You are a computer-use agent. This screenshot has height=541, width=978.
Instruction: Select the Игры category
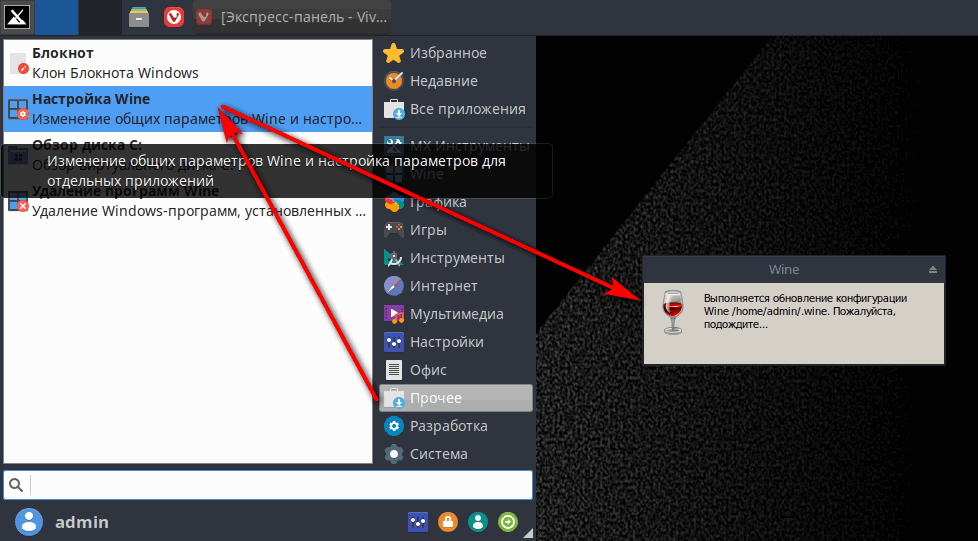click(428, 230)
